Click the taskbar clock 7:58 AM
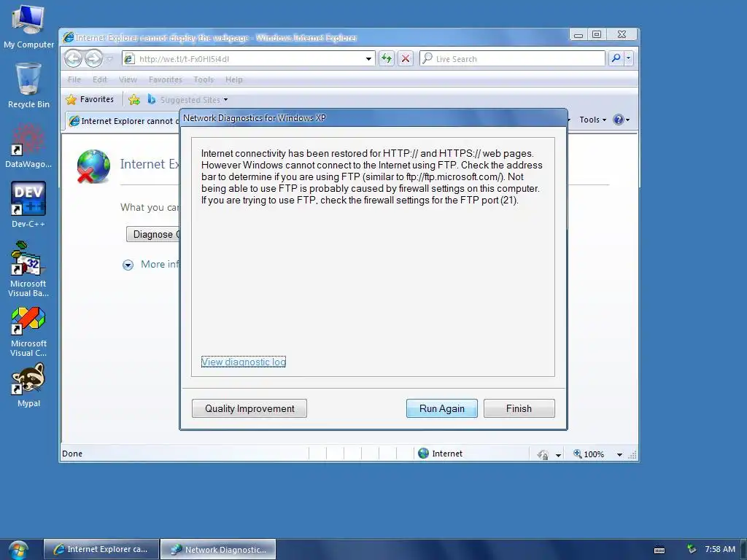Image resolution: width=747 pixels, height=560 pixels. 720,550
